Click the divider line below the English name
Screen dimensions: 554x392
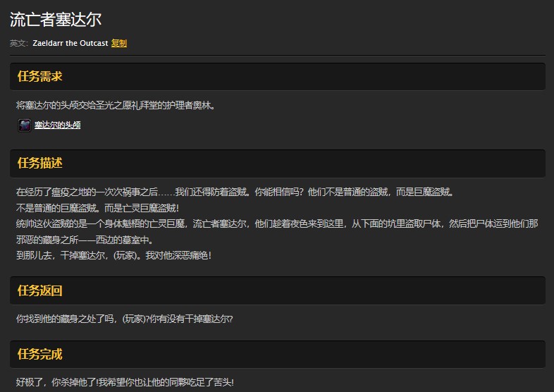tap(277, 55)
